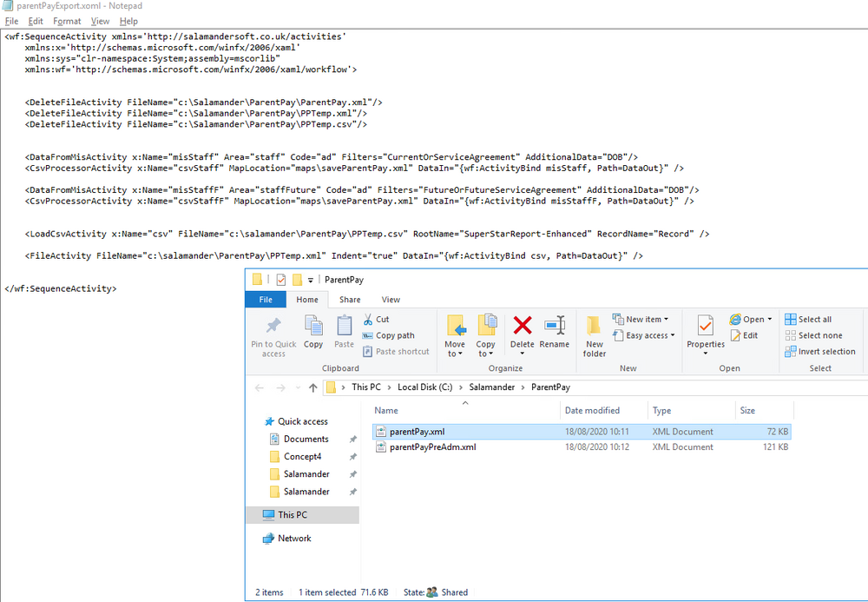
Task: Select the parentPay.xml file
Action: click(582, 432)
